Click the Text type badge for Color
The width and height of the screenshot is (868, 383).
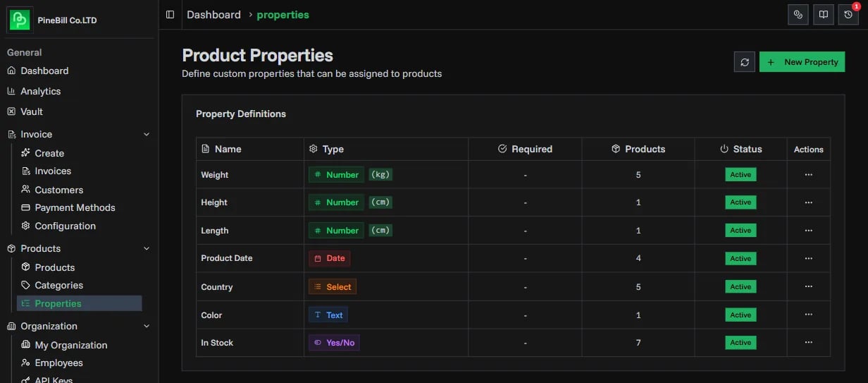328,315
